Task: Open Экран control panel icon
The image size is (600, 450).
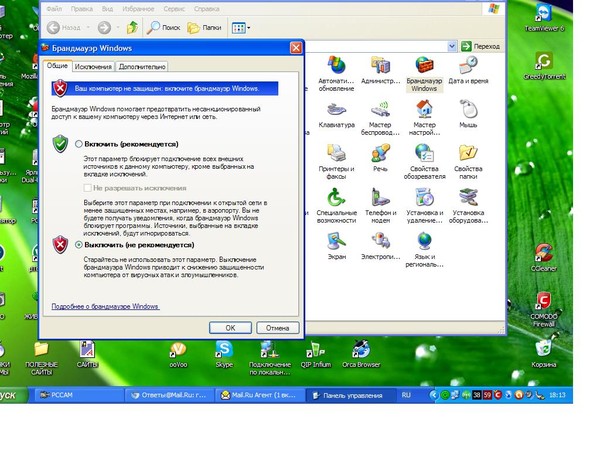Action: point(336,246)
